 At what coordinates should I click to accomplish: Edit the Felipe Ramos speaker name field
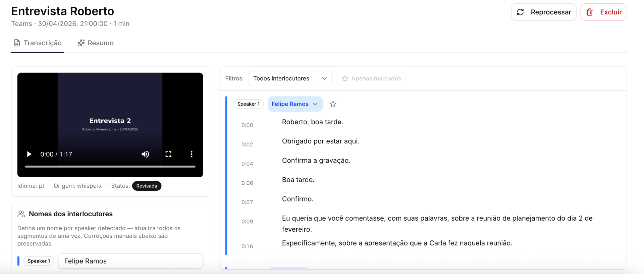tap(130, 261)
